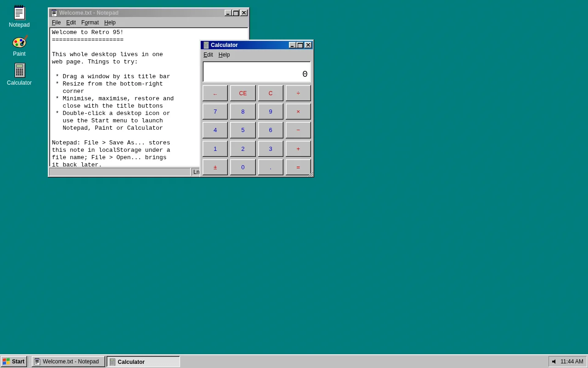Click the minus button in Calculator
Viewport: 588px width, 368px height.
click(x=298, y=130)
